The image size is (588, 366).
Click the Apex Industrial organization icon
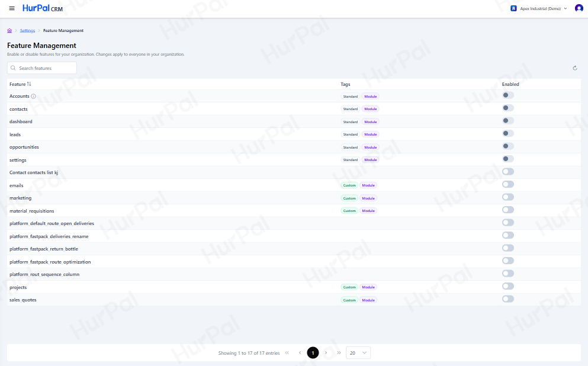[x=514, y=8]
